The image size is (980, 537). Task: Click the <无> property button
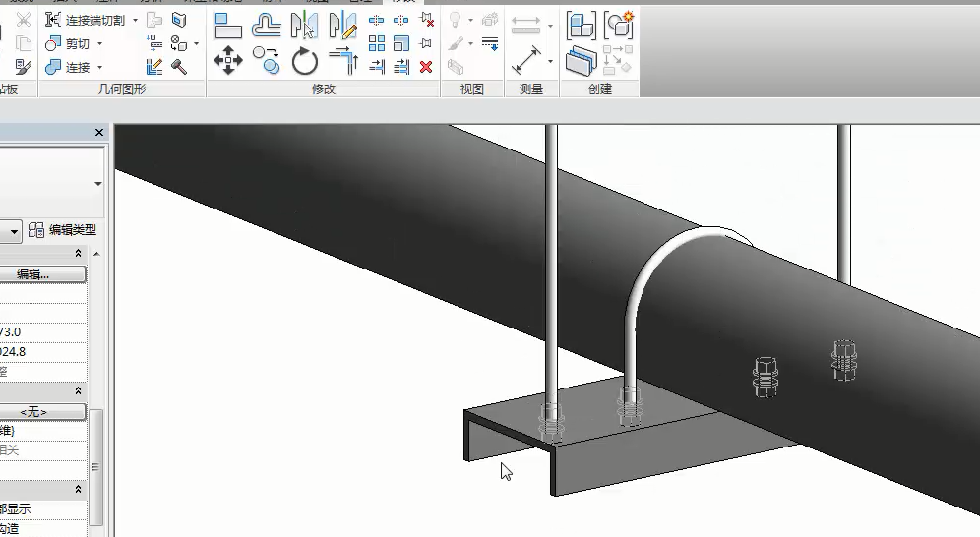43,412
